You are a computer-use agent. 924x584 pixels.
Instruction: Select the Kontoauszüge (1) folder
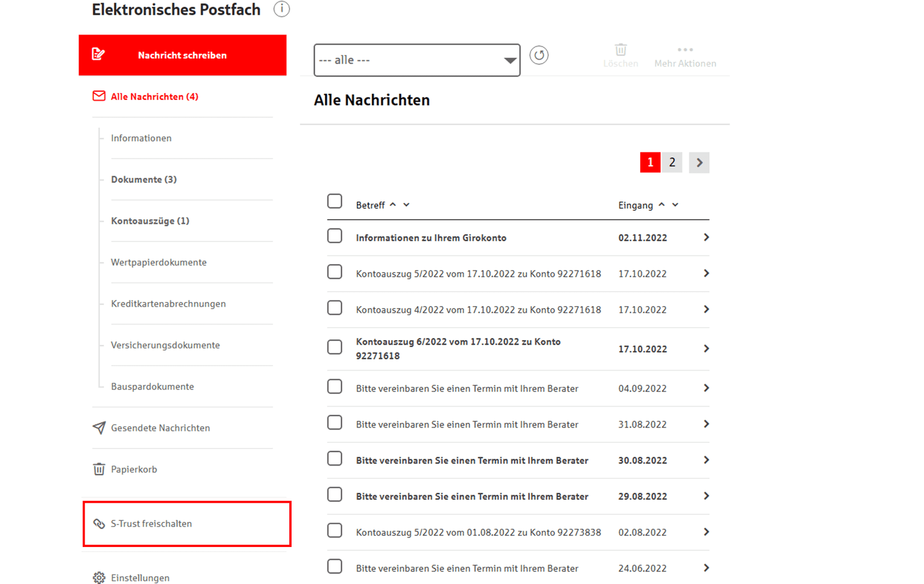[150, 221]
